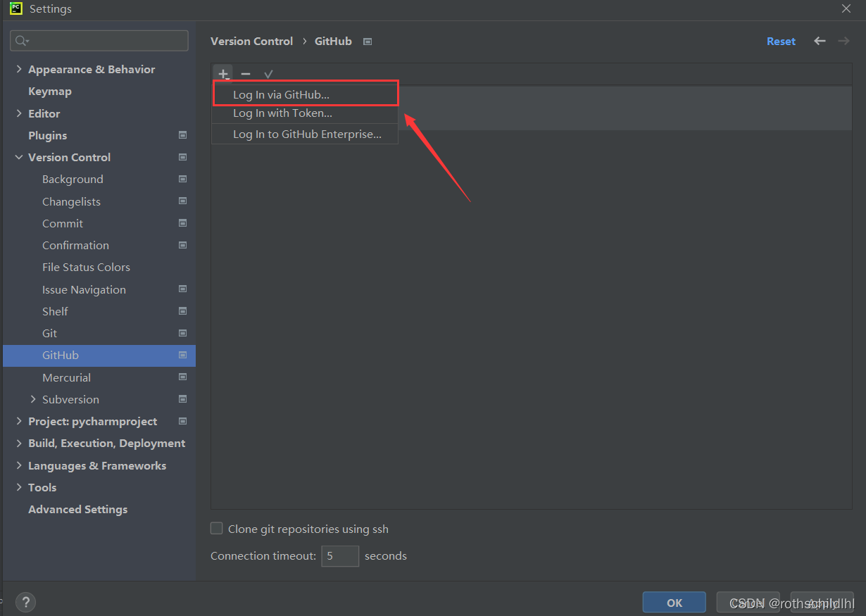866x616 pixels.
Task: Click the add account plus icon
Action: click(x=222, y=73)
